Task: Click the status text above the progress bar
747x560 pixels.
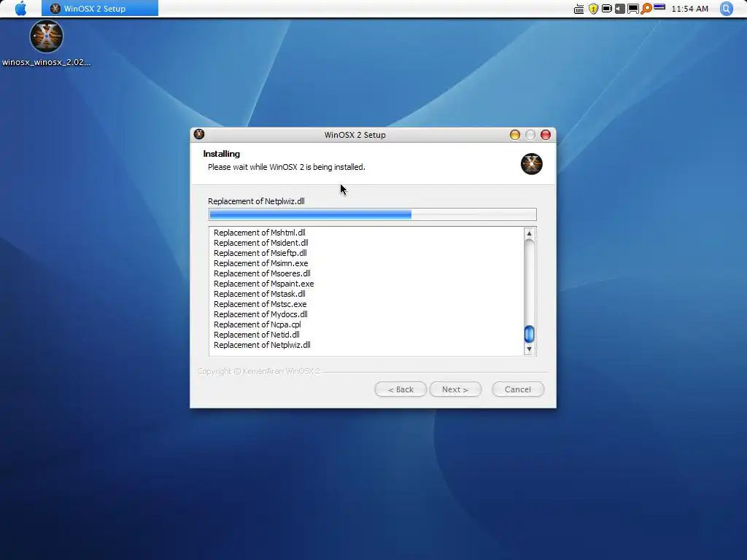Action: pos(256,201)
